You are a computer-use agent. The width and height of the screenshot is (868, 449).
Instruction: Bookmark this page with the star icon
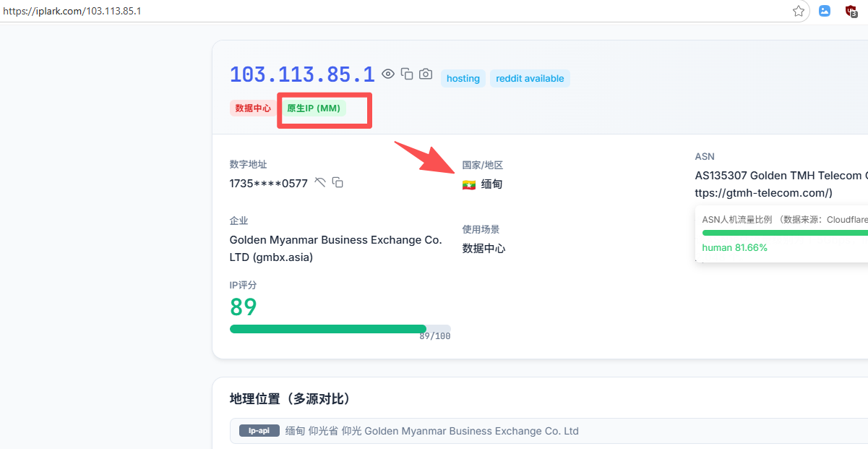pyautogui.click(x=799, y=11)
